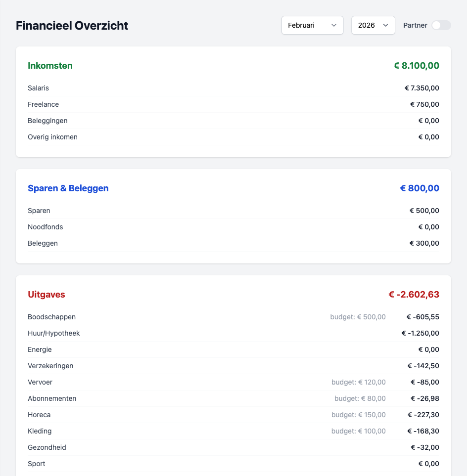Click the Sport row label
Image resolution: width=467 pixels, height=476 pixels.
coord(37,464)
